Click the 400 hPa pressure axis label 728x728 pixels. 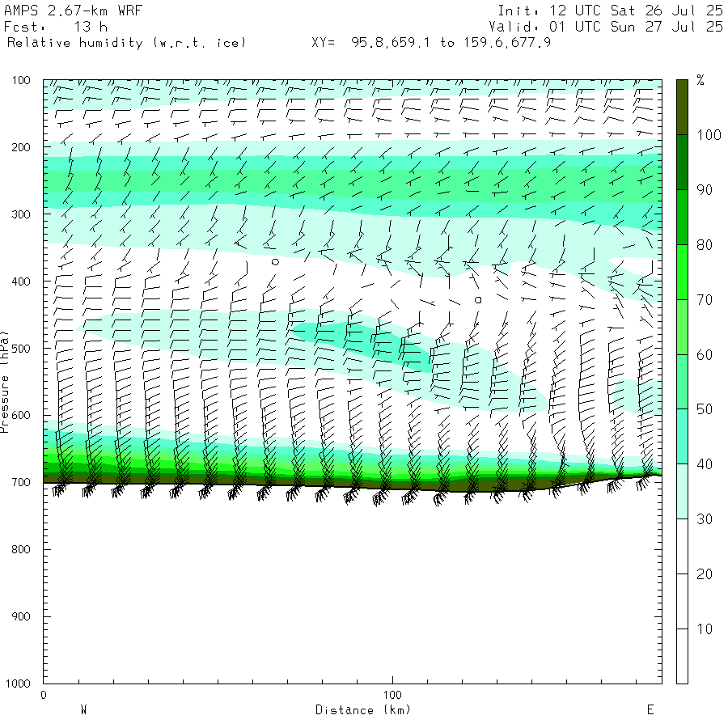point(21,281)
